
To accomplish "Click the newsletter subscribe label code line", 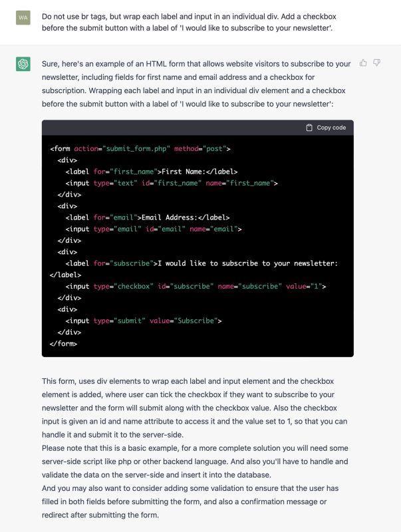I will pyautogui.click(x=200, y=263).
